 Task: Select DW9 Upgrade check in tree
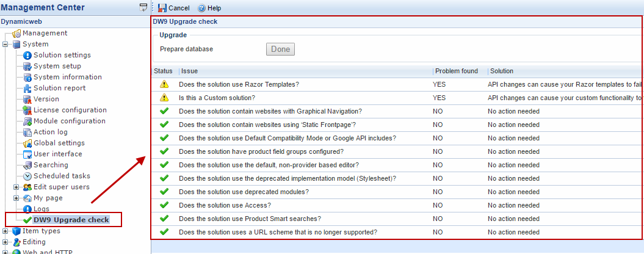click(71, 220)
